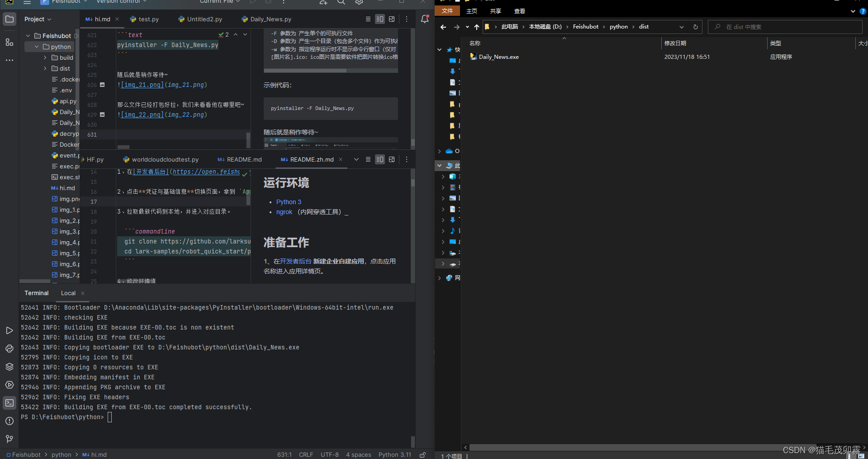Open the ngrok link in preview
The image size is (868, 459).
tap(284, 212)
